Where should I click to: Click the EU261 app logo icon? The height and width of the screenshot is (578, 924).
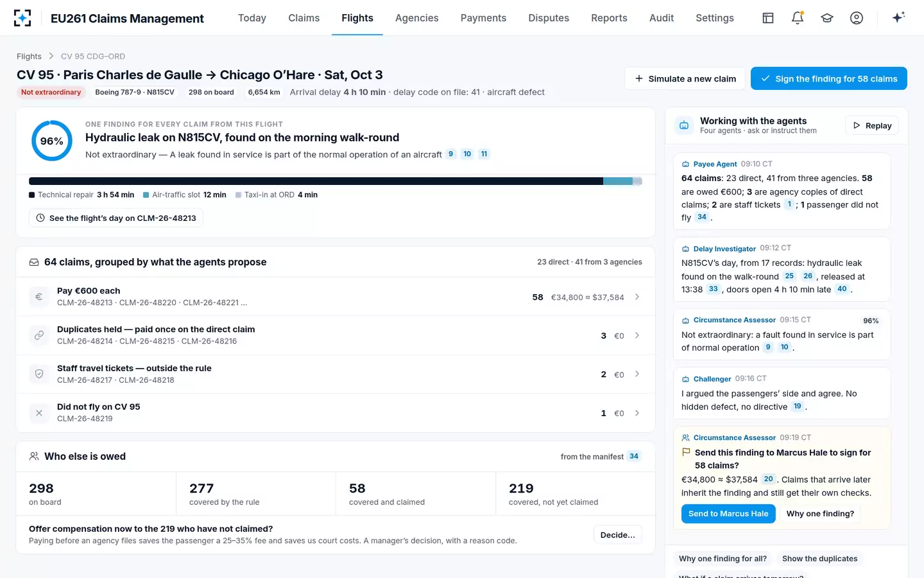[x=22, y=18]
